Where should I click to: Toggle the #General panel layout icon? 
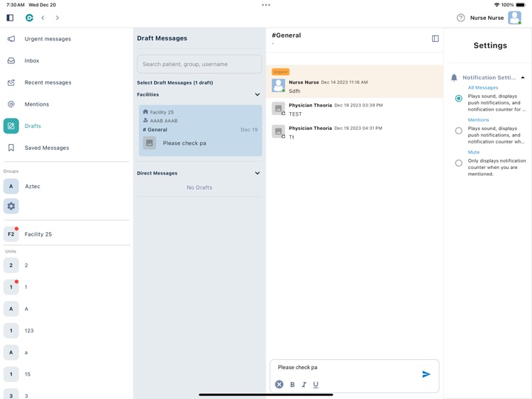(435, 39)
